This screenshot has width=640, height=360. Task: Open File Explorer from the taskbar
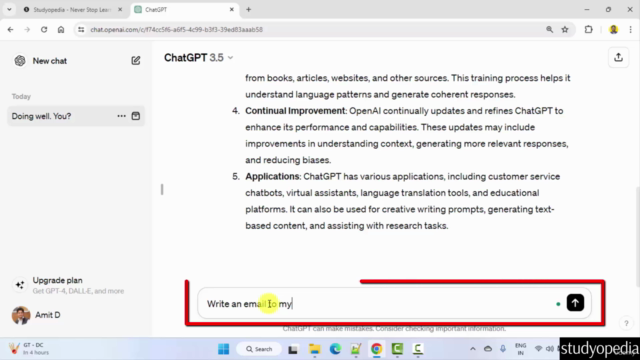click(314, 349)
